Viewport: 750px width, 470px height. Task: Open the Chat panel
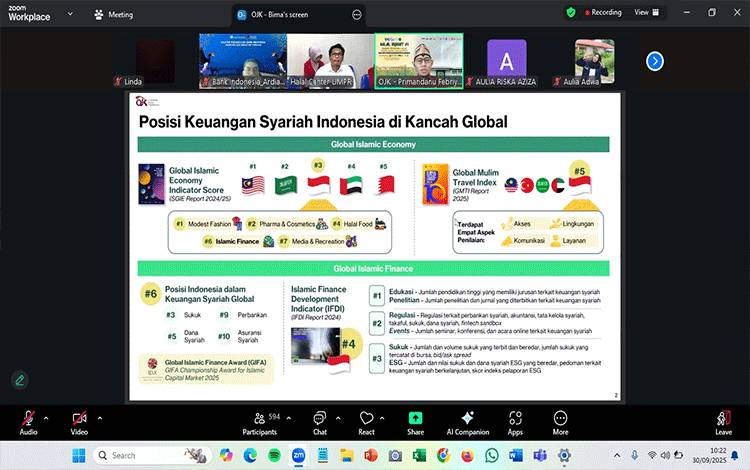[x=320, y=423]
